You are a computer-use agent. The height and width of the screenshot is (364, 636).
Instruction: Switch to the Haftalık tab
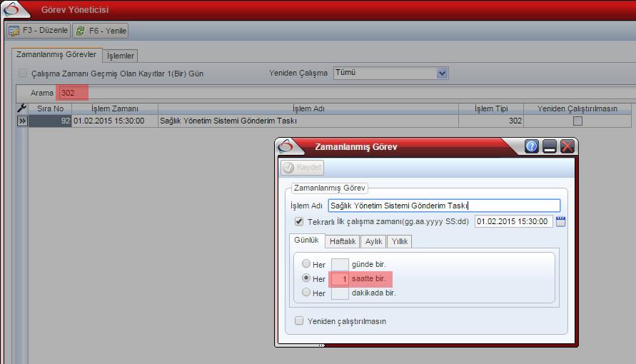pos(343,241)
